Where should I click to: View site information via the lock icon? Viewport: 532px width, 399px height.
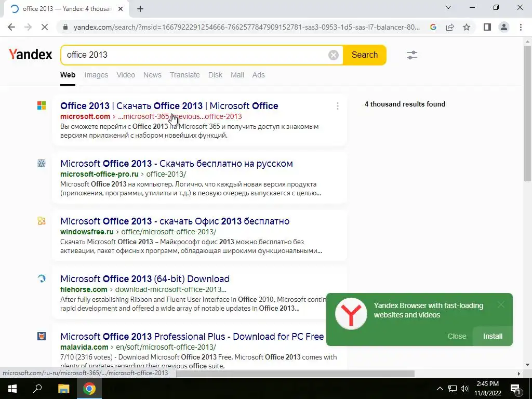click(65, 27)
